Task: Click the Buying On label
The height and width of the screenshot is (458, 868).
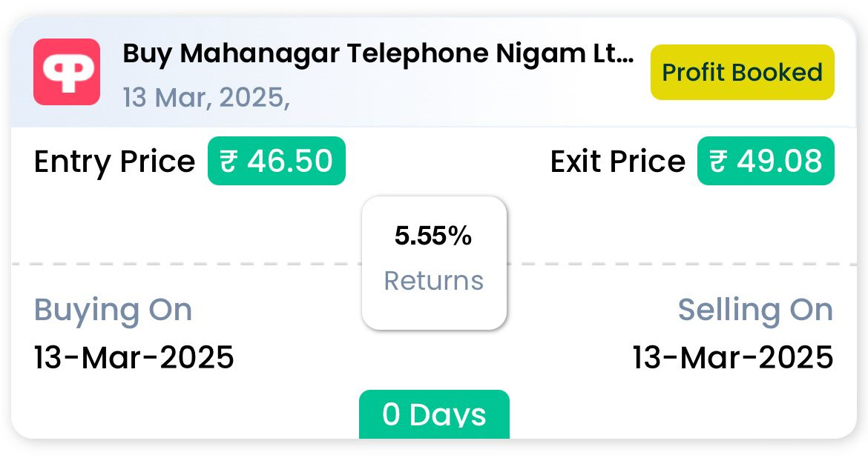Action: 113,311
